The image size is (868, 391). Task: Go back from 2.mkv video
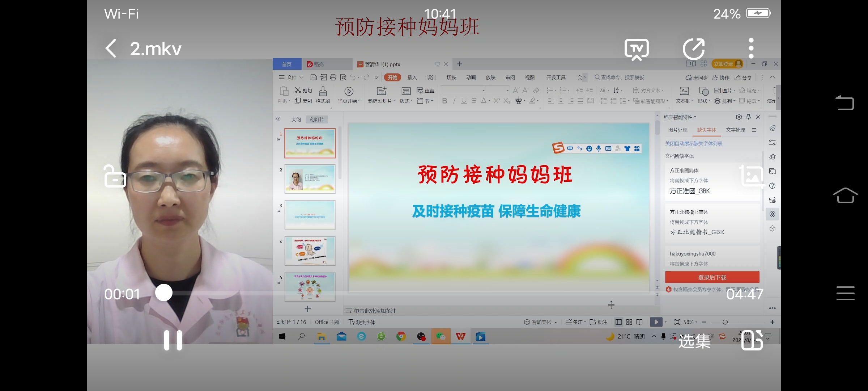click(111, 48)
